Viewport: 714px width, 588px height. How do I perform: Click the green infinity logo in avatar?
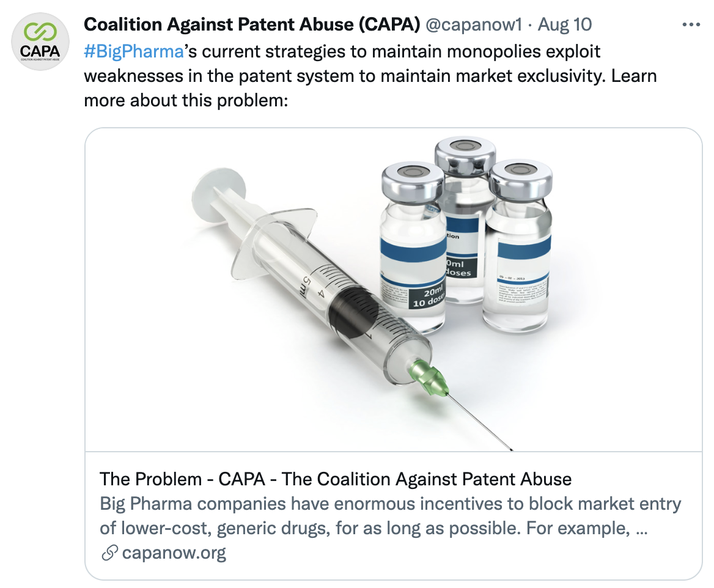pyautogui.click(x=40, y=32)
